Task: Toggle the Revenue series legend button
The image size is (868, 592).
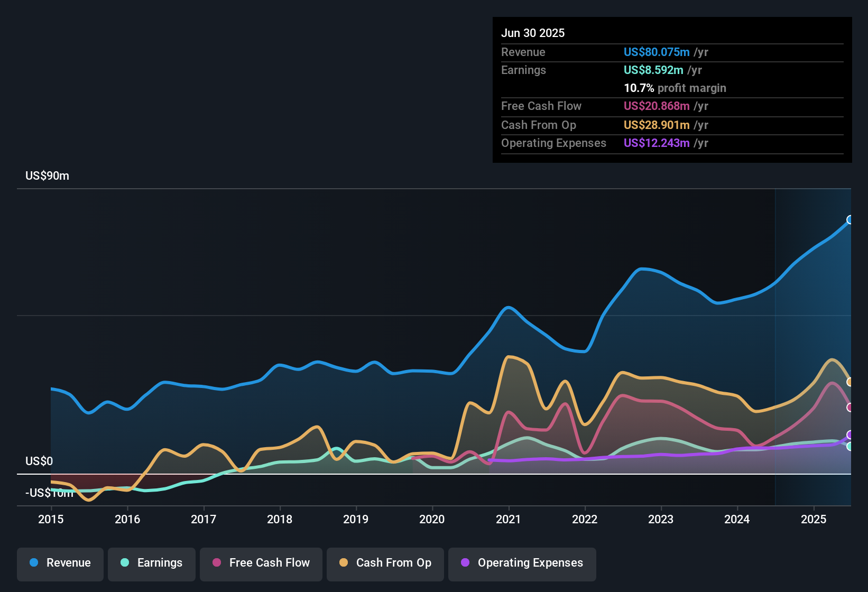Action: click(60, 563)
